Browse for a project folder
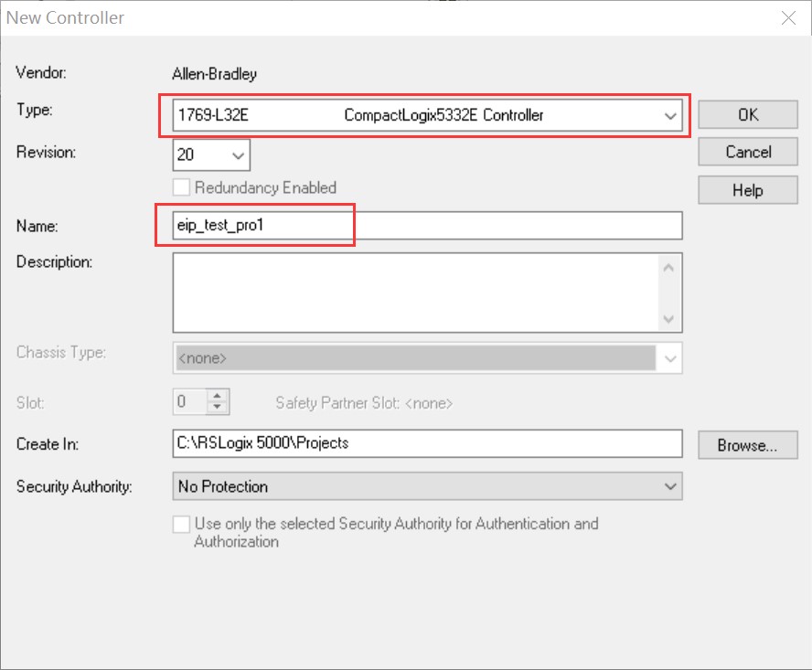 click(x=747, y=445)
